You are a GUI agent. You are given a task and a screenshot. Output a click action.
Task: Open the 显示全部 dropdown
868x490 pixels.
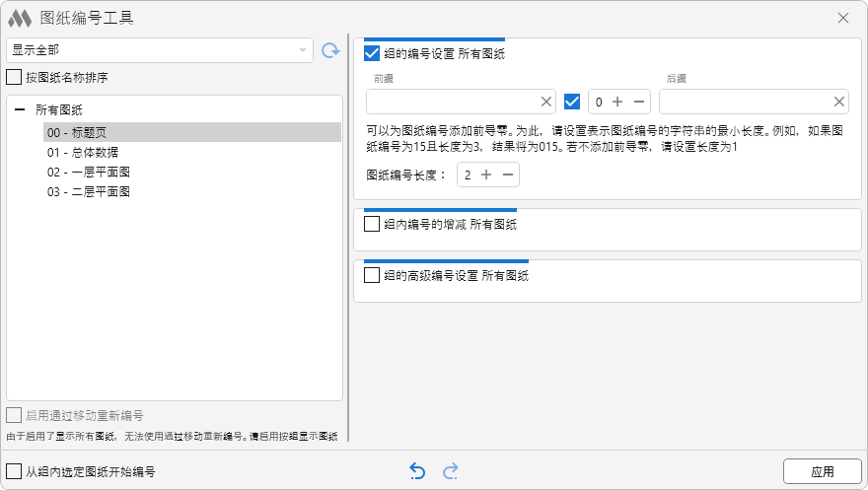(x=159, y=50)
